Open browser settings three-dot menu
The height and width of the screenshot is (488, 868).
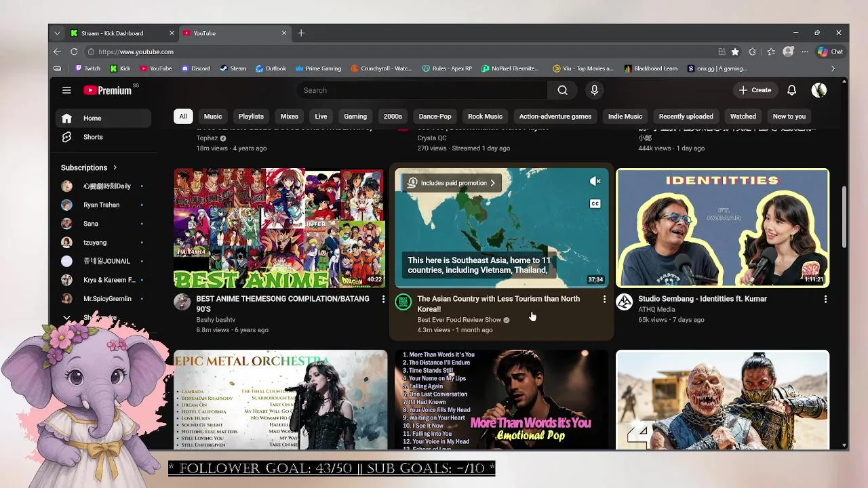pos(805,52)
